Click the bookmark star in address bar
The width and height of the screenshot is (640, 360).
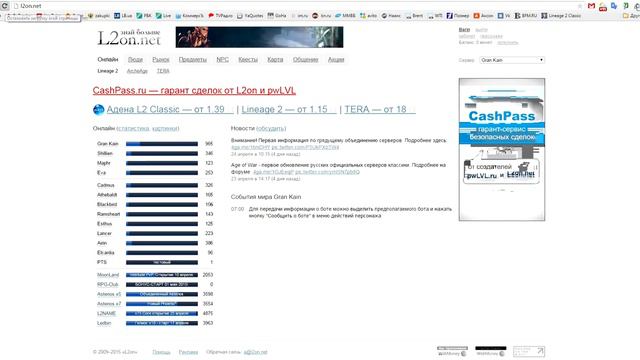[580, 6]
